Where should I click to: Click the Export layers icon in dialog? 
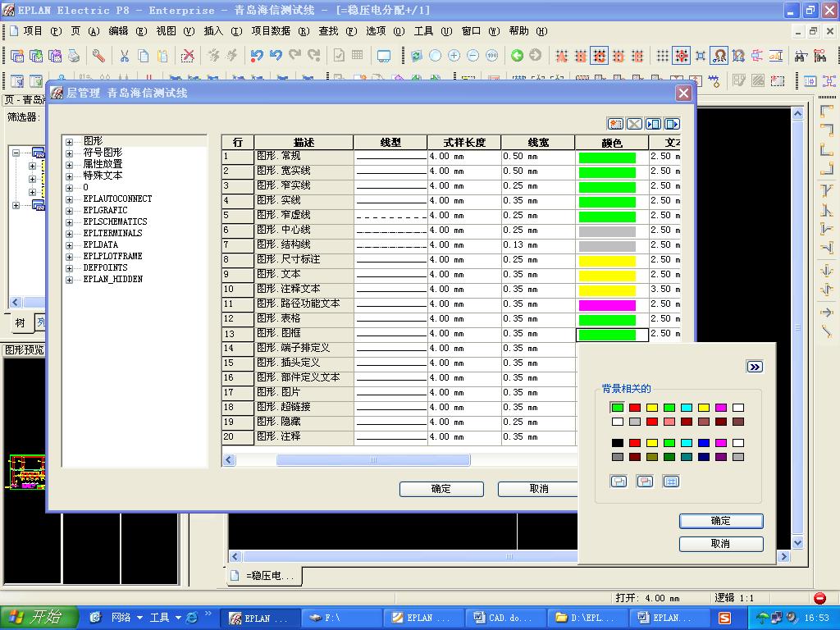click(x=672, y=124)
